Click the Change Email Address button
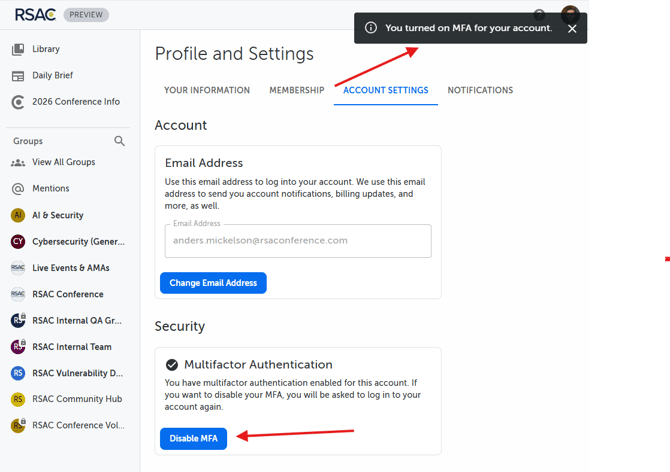670x472 pixels. [213, 283]
